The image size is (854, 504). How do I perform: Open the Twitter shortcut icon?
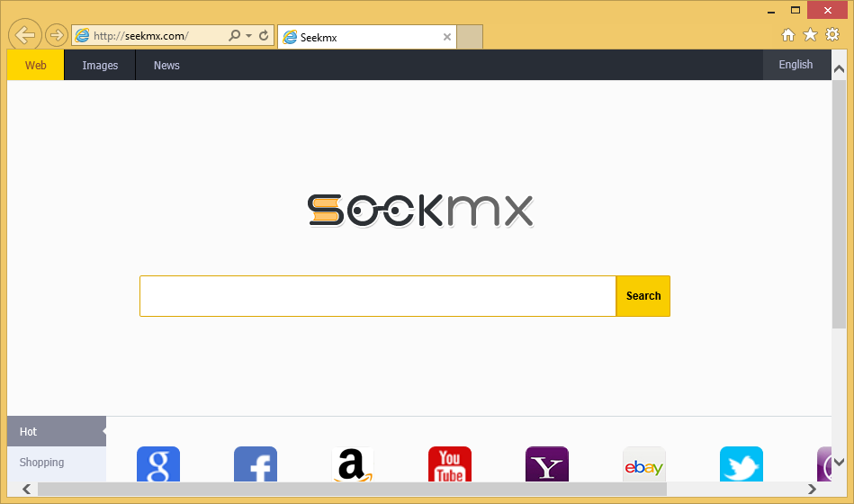click(742, 465)
